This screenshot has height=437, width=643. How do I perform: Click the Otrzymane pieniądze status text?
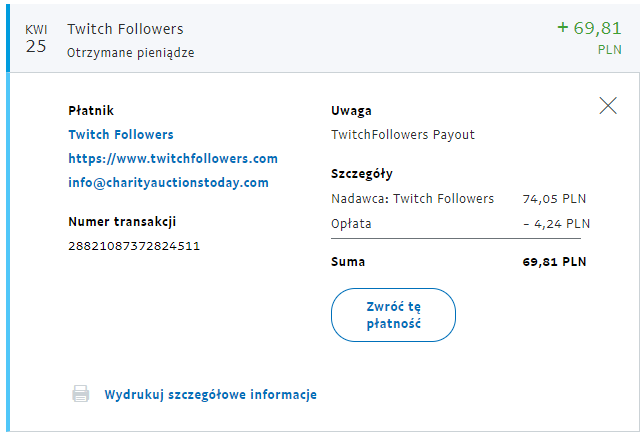click(x=130, y=53)
